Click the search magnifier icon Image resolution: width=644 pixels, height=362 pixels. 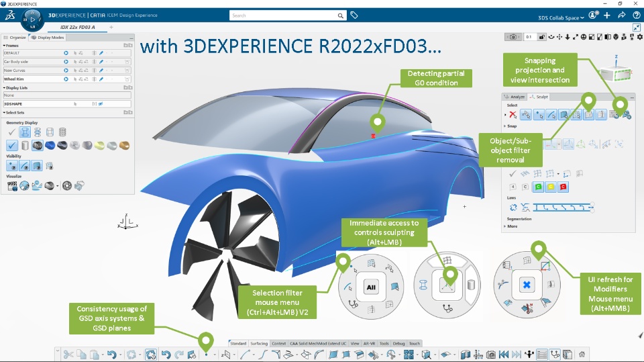[x=341, y=15]
